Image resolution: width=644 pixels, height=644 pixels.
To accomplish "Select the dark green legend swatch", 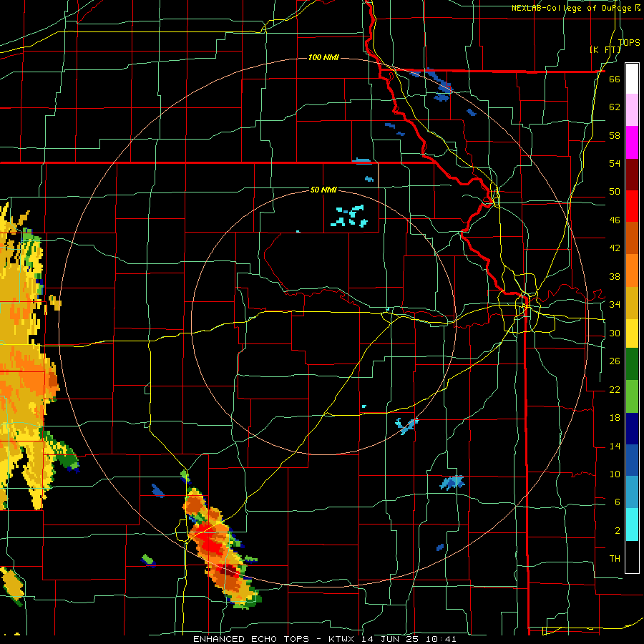I will pyautogui.click(x=632, y=364).
